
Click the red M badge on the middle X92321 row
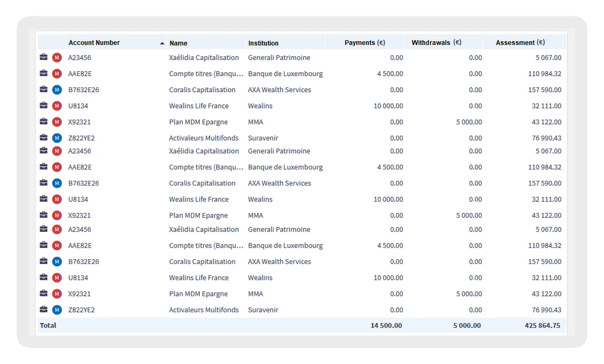point(57,215)
